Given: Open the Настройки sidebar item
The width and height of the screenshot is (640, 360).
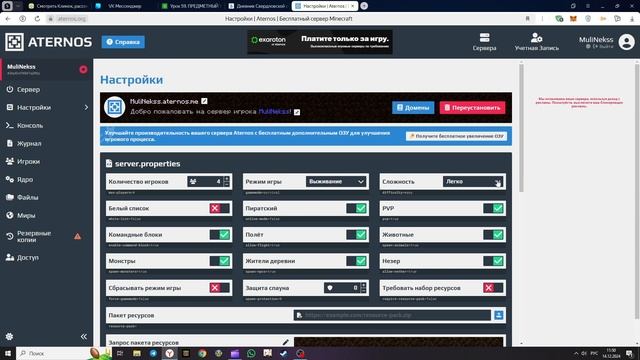Looking at the screenshot, I should coord(29,107).
